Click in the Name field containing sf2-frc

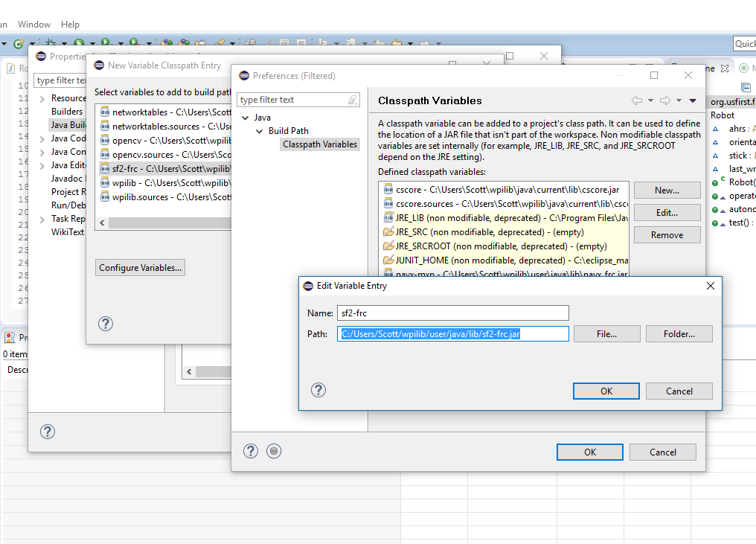click(452, 313)
